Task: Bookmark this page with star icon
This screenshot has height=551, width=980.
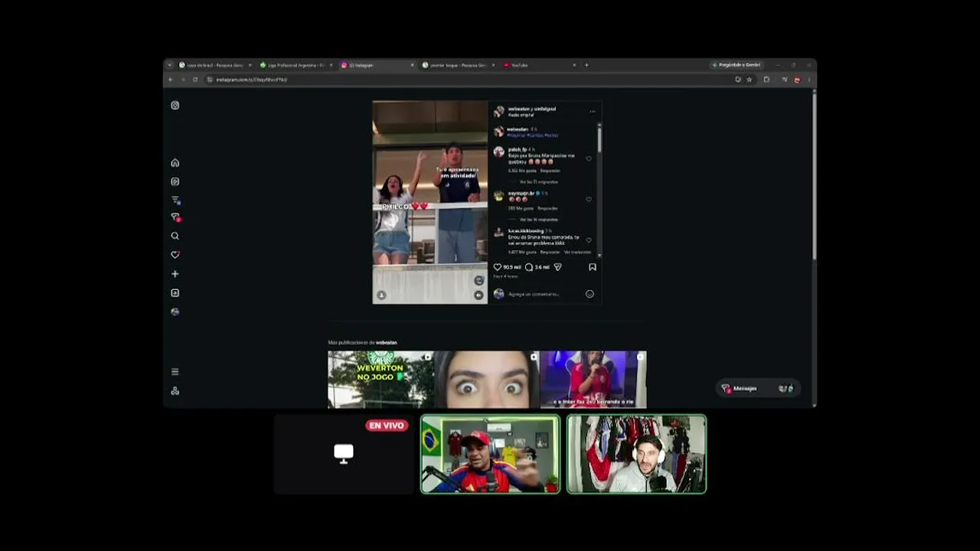Action: (x=750, y=80)
